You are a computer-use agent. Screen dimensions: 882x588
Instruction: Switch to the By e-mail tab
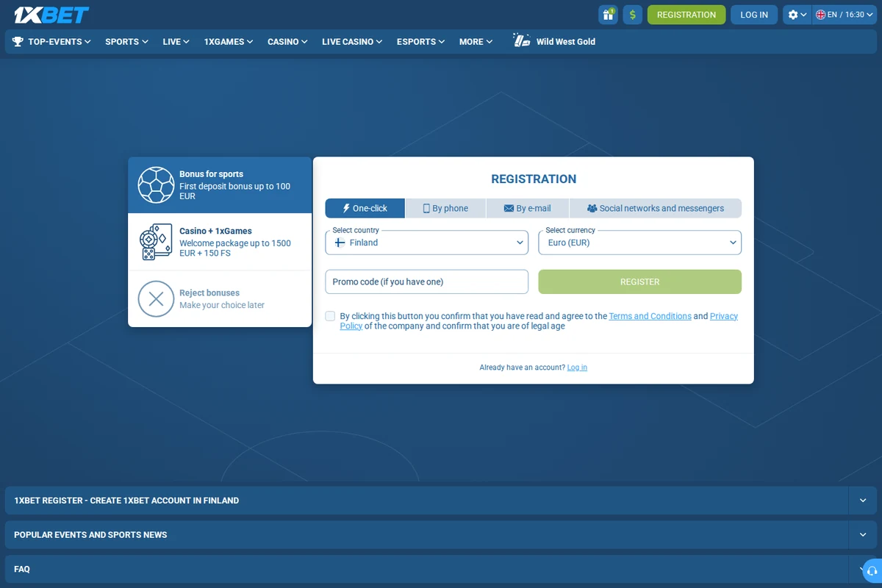pos(527,208)
